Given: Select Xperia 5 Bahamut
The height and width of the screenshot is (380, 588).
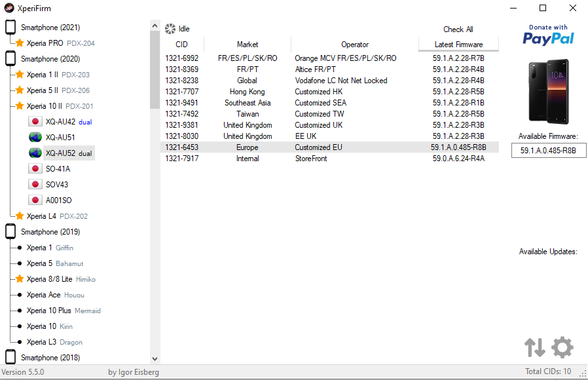Looking at the screenshot, I should pyautogui.click(x=55, y=263).
